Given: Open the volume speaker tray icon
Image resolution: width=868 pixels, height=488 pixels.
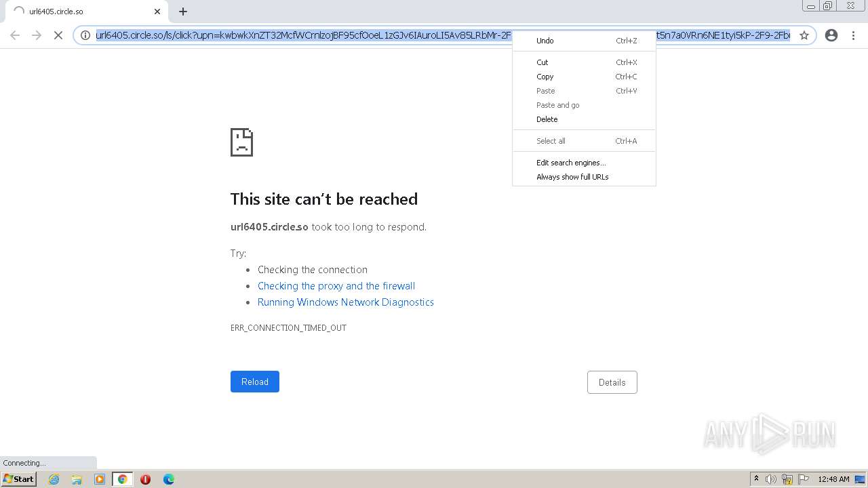Looking at the screenshot, I should click(x=771, y=479).
